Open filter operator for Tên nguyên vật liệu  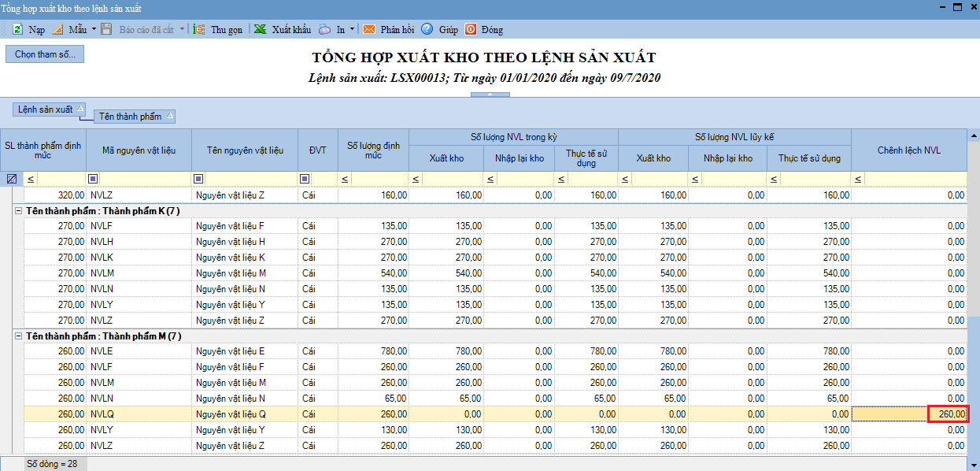[198, 179]
